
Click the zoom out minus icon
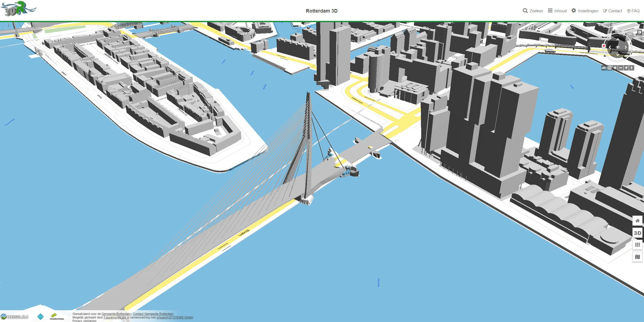point(621,68)
